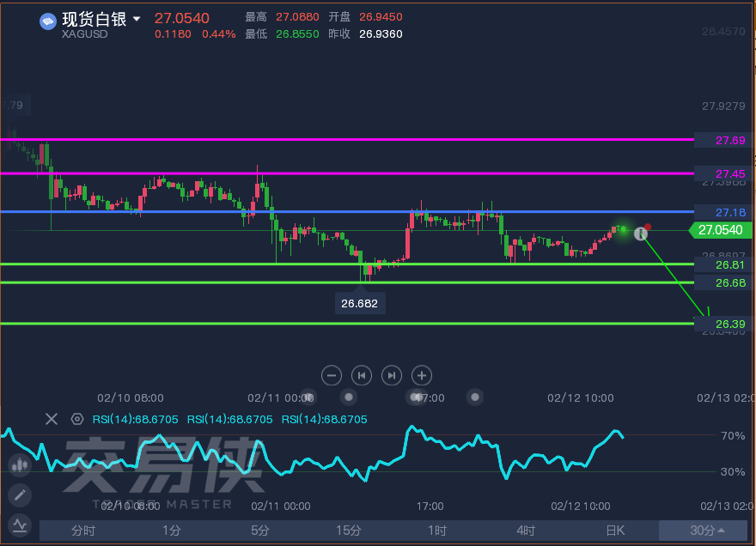Click the candlestick chart type icon
Image resolution: width=756 pixels, height=546 pixels.
19,465
